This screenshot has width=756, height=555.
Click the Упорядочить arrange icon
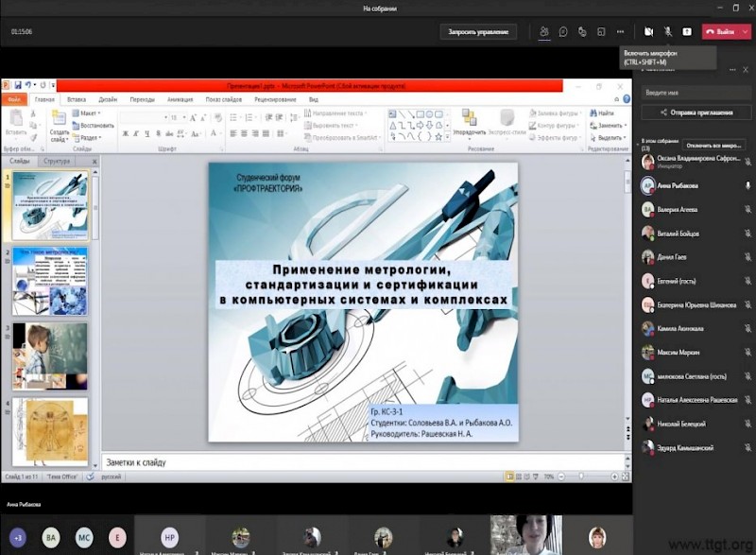[x=469, y=120]
